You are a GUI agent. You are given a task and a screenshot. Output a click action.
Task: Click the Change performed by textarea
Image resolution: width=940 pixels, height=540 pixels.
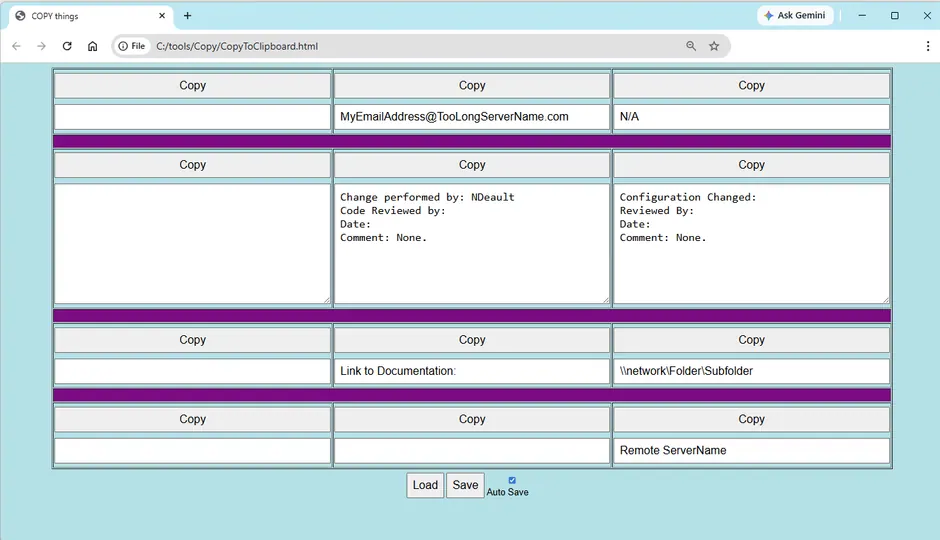tap(472, 244)
